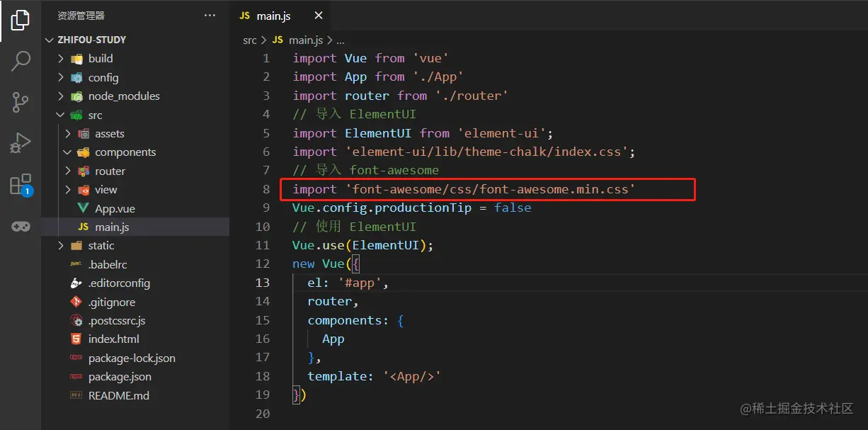
Task: Click the config folder icon
Action: pyautogui.click(x=76, y=78)
